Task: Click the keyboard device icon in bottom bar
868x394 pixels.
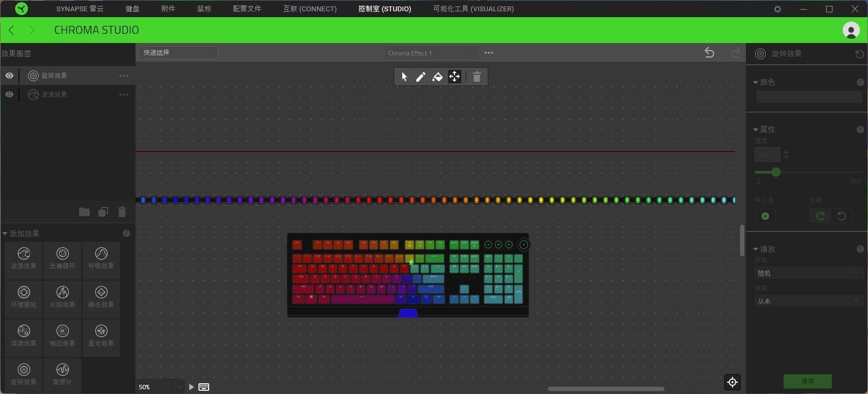Action: (x=204, y=387)
